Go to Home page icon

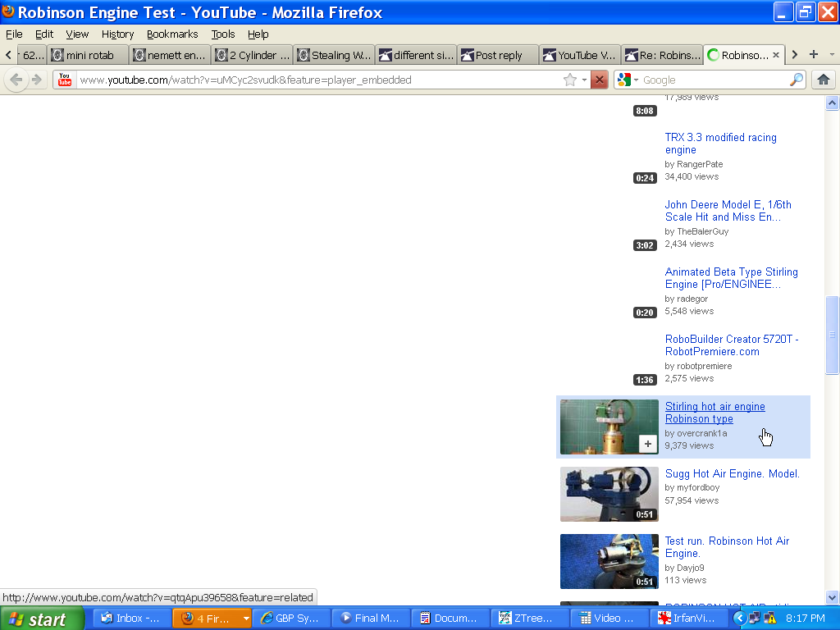point(824,80)
